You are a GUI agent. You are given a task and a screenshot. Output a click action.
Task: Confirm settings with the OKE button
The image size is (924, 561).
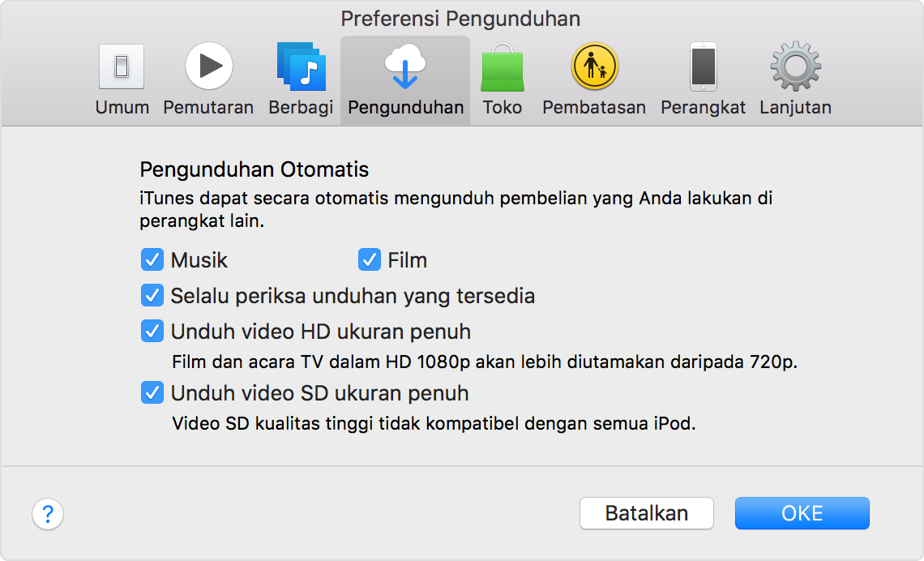pyautogui.click(x=802, y=513)
